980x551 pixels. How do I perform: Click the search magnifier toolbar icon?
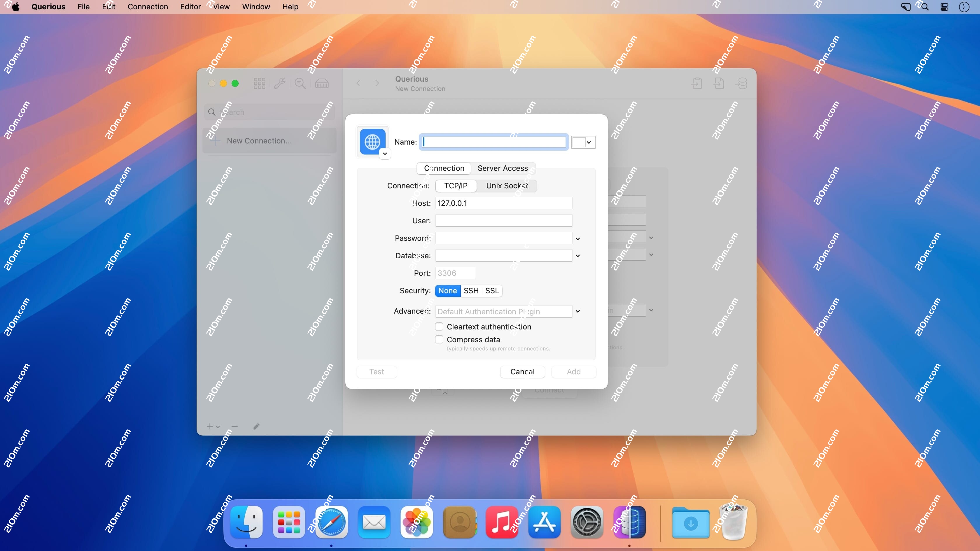300,83
